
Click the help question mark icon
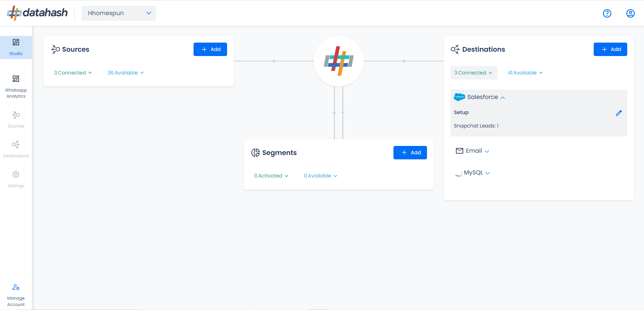coord(607,13)
